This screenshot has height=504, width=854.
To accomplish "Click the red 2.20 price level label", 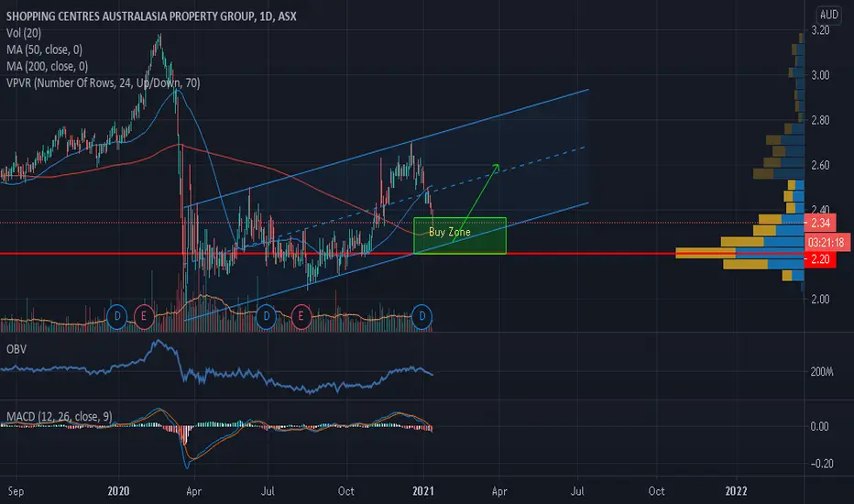I will click(820, 258).
